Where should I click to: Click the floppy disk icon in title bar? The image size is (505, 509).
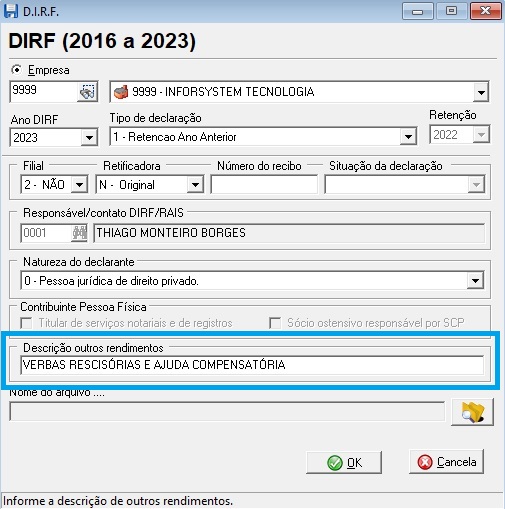coord(11,11)
